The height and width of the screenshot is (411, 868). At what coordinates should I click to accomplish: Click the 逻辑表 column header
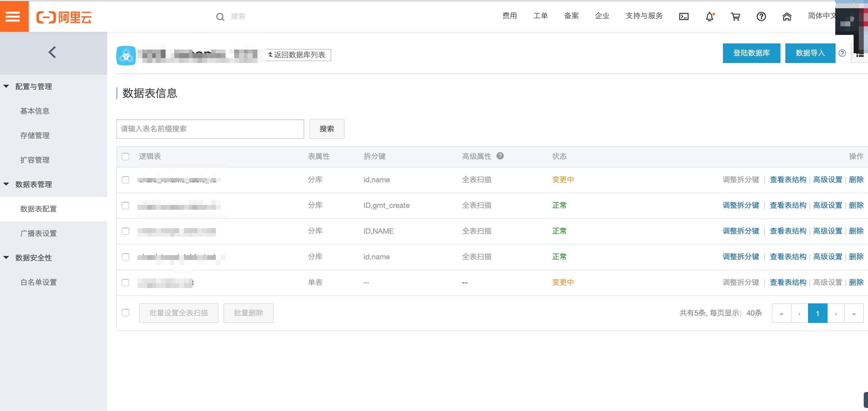coord(150,156)
